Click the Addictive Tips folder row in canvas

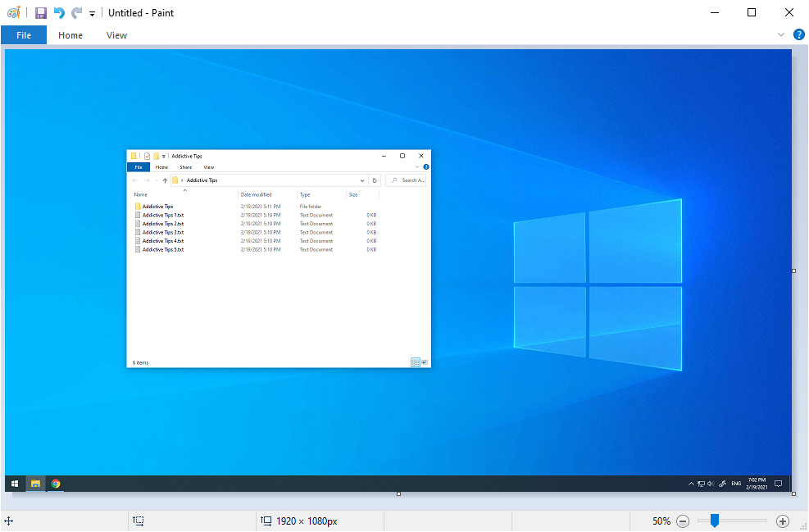pos(256,207)
